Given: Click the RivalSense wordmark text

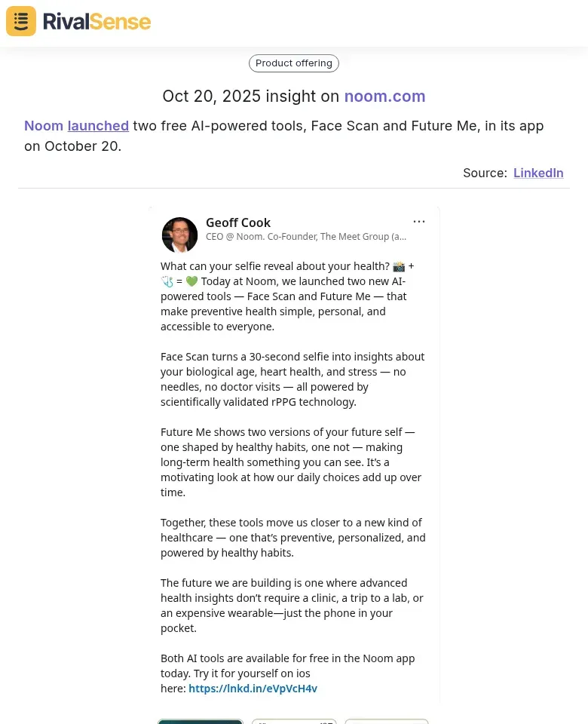Looking at the screenshot, I should point(96,22).
